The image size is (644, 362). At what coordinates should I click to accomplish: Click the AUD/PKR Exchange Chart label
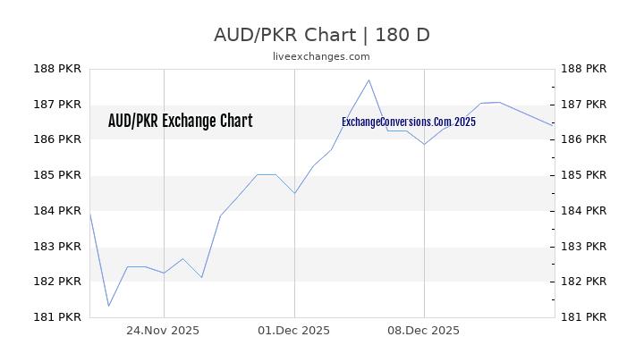click(180, 122)
